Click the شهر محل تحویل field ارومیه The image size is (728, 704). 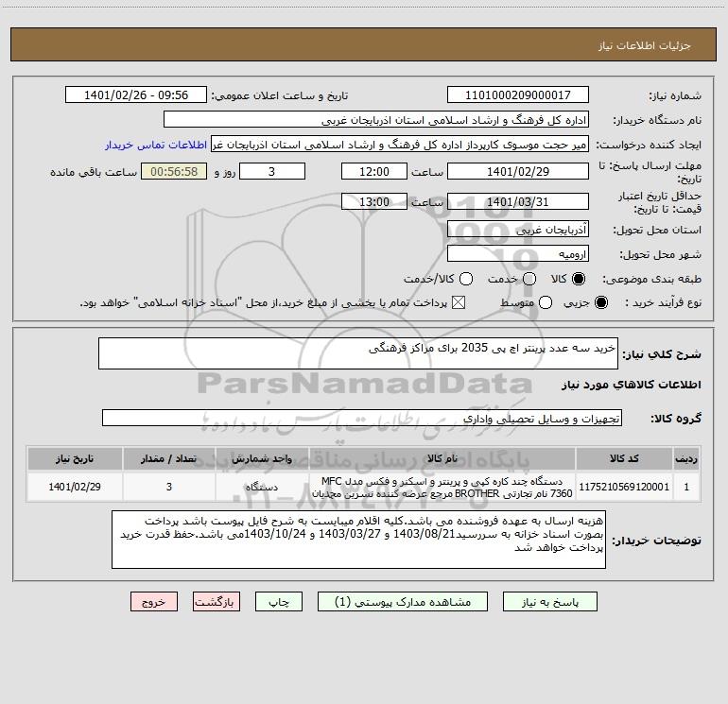[518, 254]
